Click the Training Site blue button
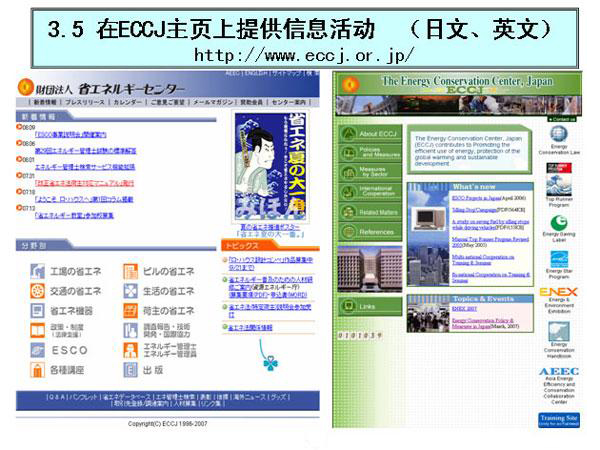 559,420
